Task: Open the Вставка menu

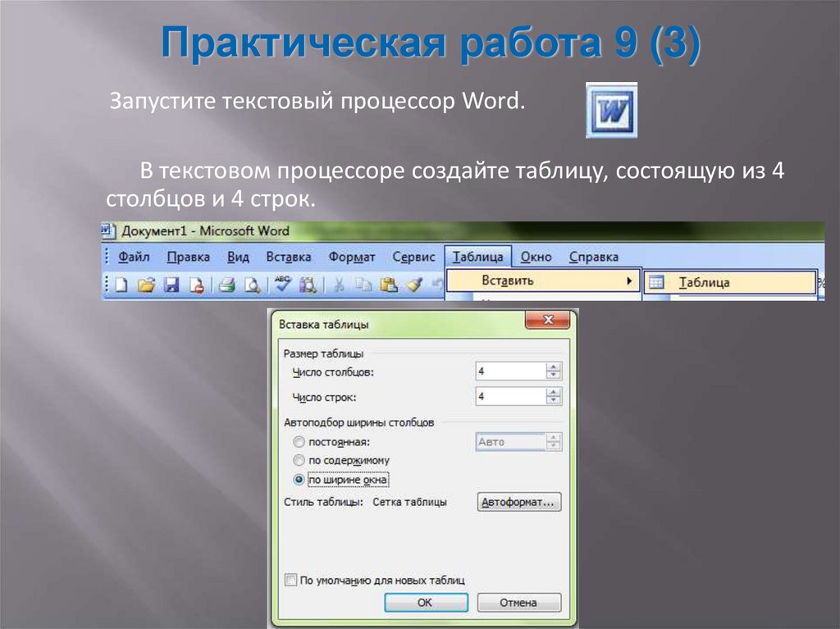Action: coord(288,258)
